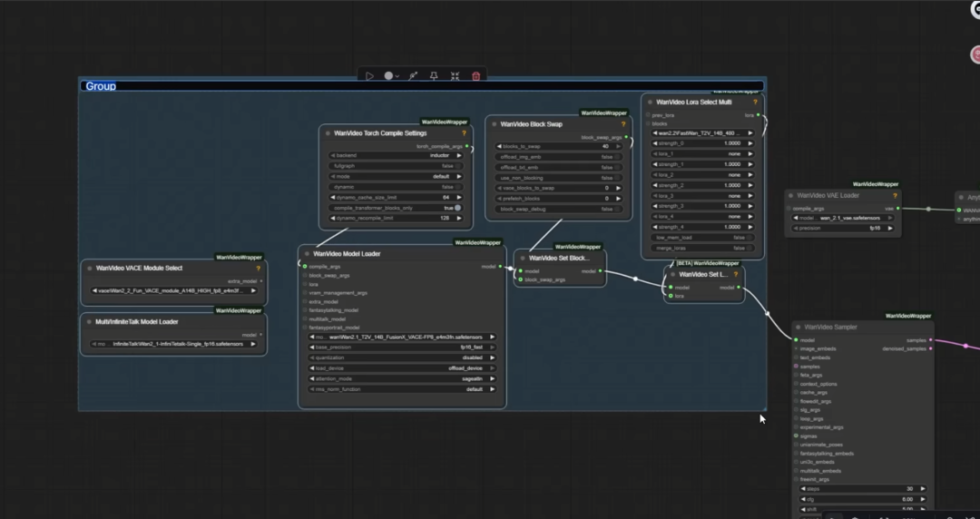The image size is (980, 519).
Task: Open the quantization disabled dropdown
Action: point(402,357)
